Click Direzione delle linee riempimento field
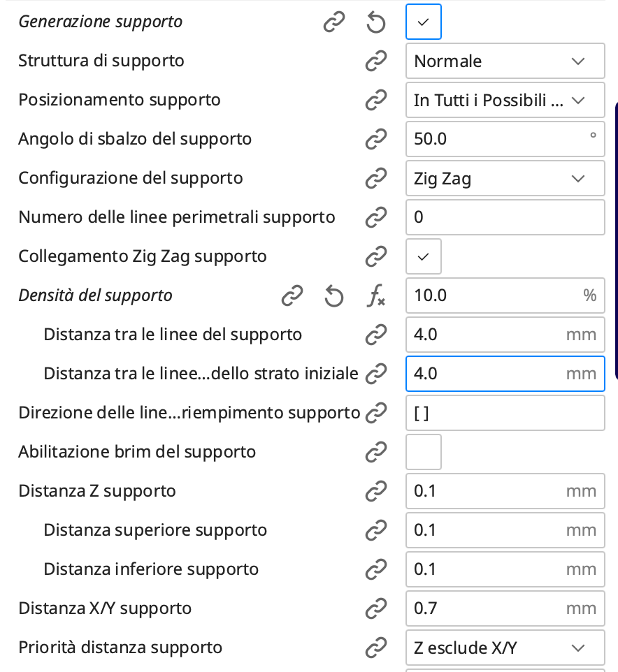This screenshot has width=618, height=672. (505, 414)
